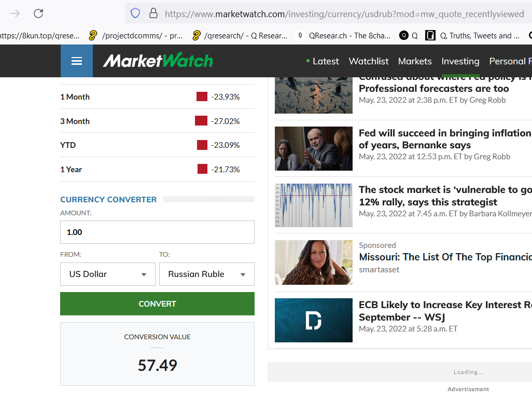Click the 1 Year row label
This screenshot has width=532, height=402.
pyautogui.click(x=71, y=170)
